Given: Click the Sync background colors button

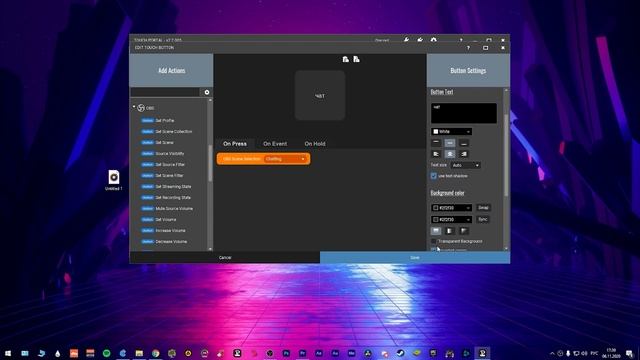Looking at the screenshot, I should coord(483,220).
